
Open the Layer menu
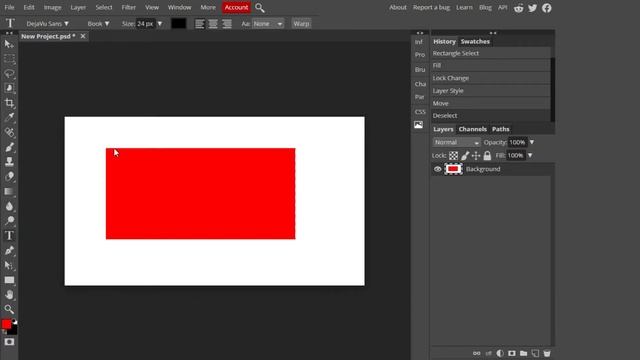78,7
